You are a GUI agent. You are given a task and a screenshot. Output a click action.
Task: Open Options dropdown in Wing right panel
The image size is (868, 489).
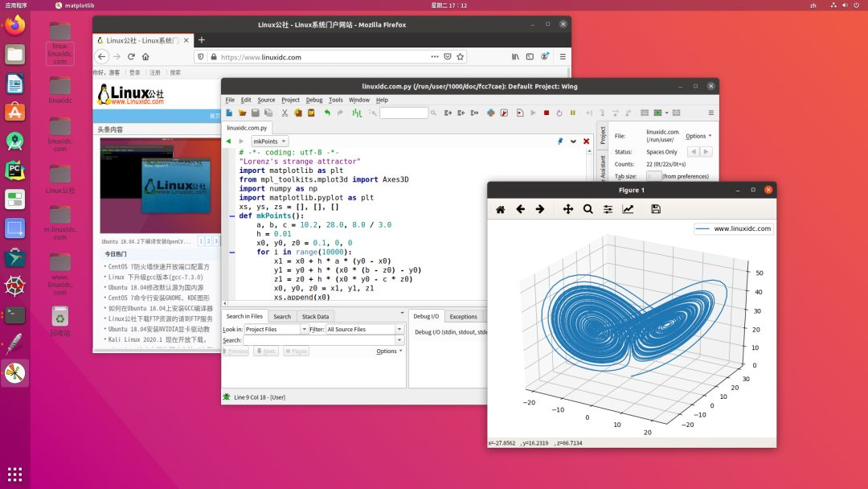pos(698,136)
